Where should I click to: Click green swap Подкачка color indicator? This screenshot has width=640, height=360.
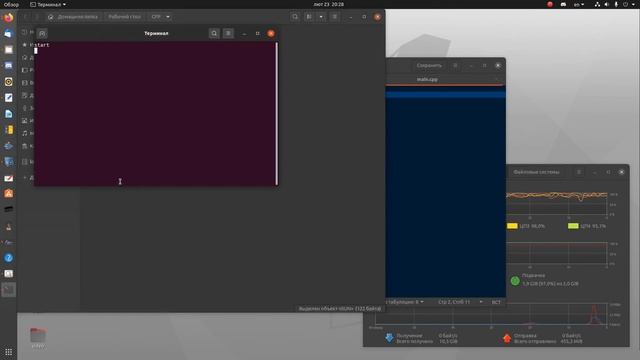point(515,281)
